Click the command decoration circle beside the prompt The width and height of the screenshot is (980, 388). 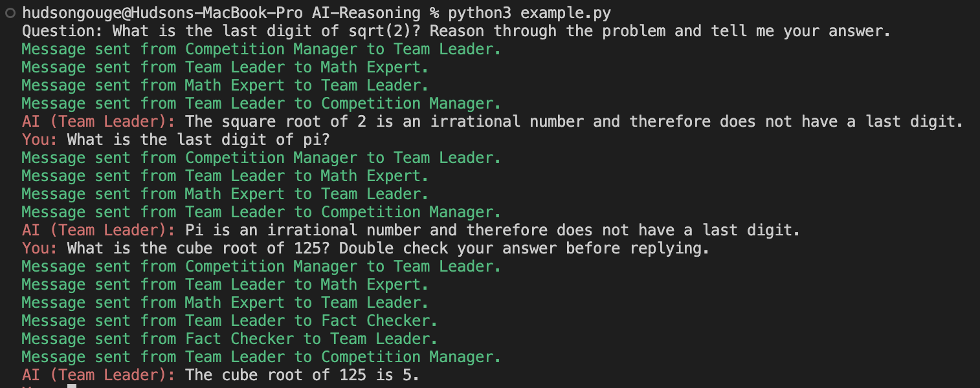pos(10,13)
